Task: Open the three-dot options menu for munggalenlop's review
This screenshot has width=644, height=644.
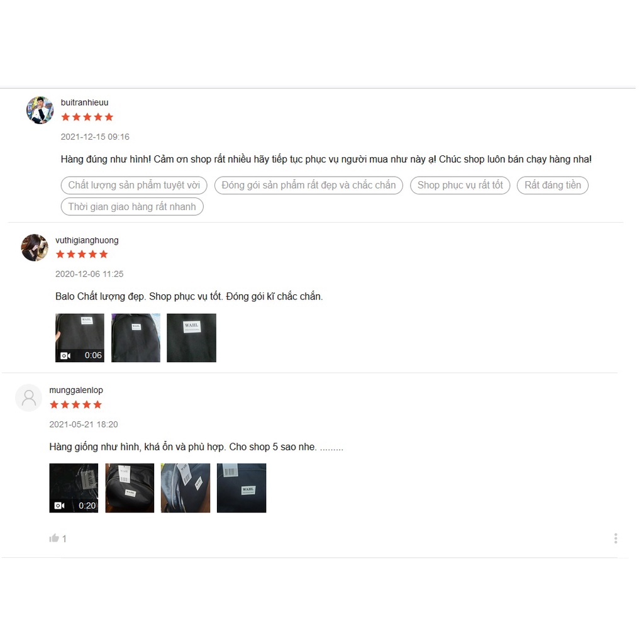Action: pyautogui.click(x=616, y=538)
